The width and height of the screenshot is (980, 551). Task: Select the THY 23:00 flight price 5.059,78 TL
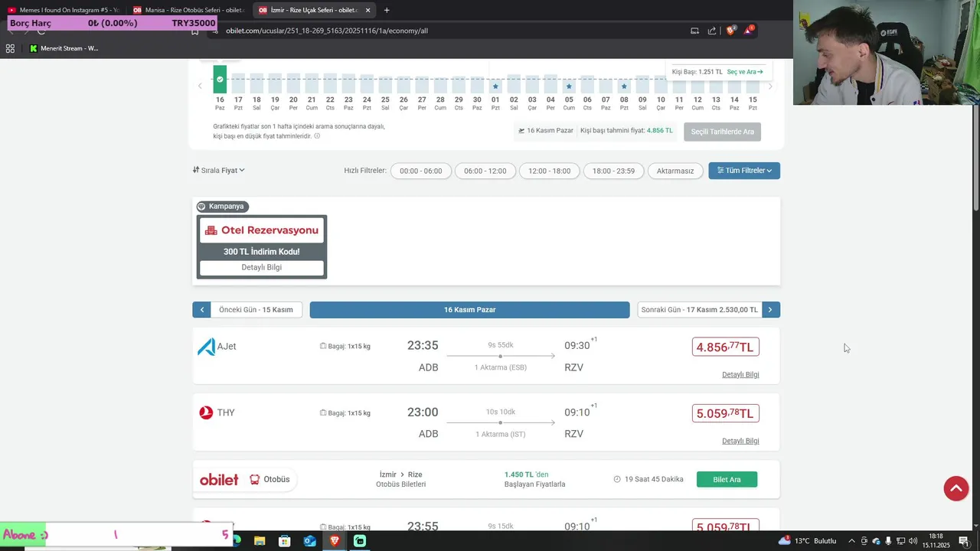[726, 413]
